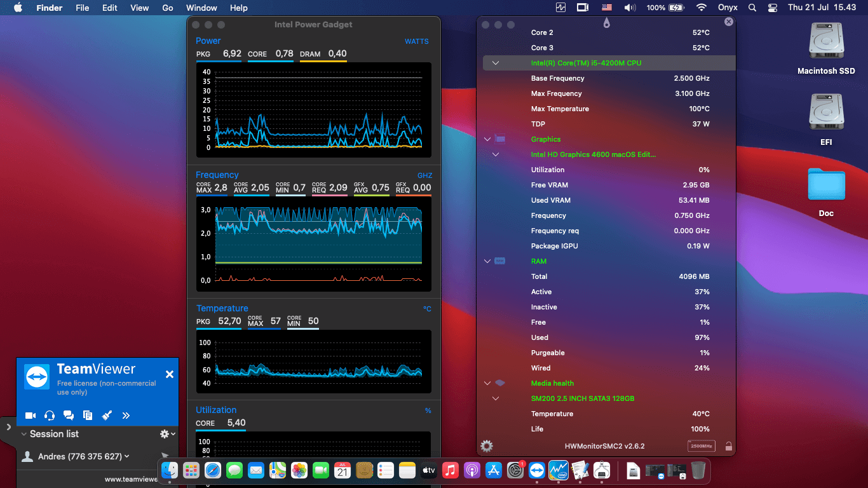The image size is (868, 488).
Task: Click the lock icon in HWMonitorSMC2
Action: (728, 446)
